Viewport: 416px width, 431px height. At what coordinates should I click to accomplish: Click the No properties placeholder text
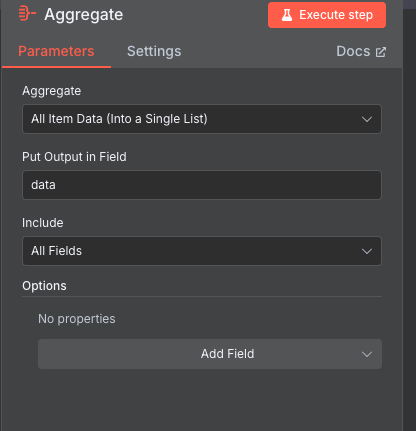click(x=77, y=319)
